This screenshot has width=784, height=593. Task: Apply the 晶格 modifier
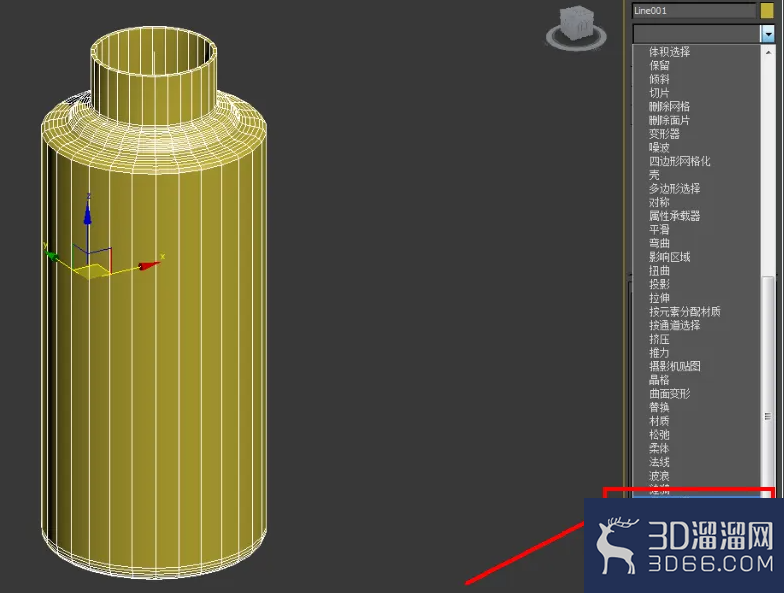click(x=659, y=380)
